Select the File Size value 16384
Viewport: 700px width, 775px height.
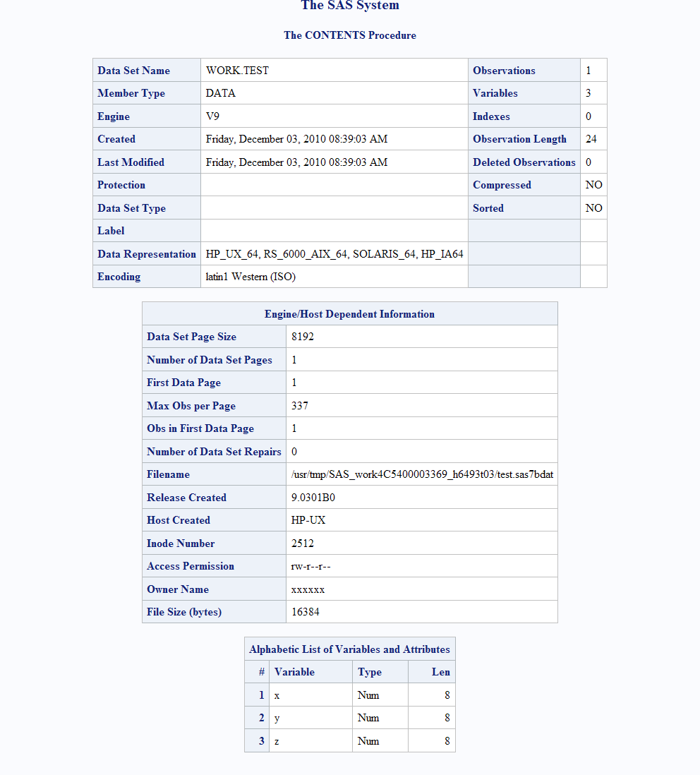[x=306, y=612]
